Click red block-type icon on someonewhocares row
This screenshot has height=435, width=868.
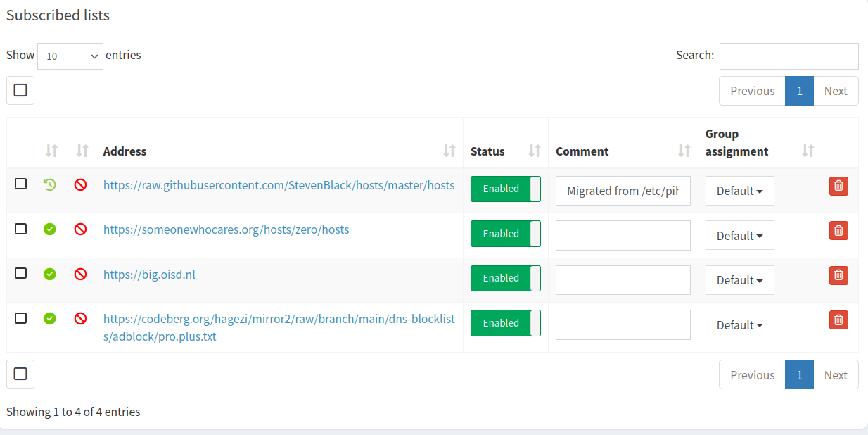pos(81,229)
